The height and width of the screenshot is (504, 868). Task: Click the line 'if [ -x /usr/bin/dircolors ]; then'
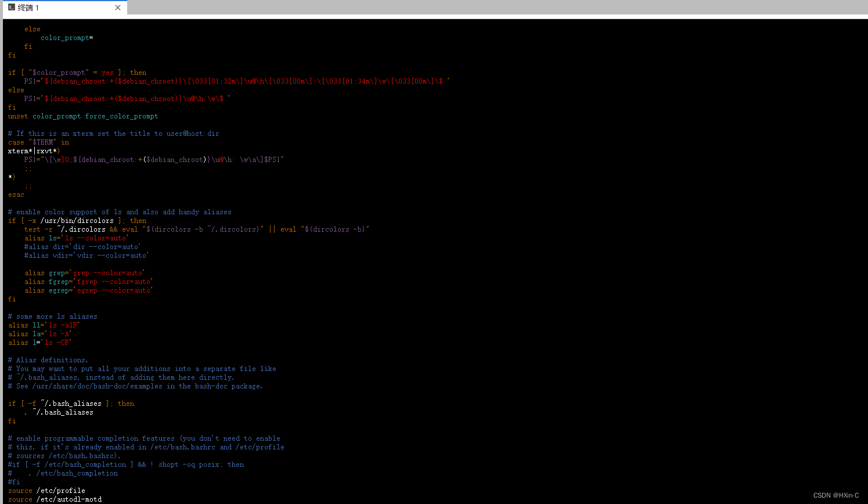(x=77, y=221)
